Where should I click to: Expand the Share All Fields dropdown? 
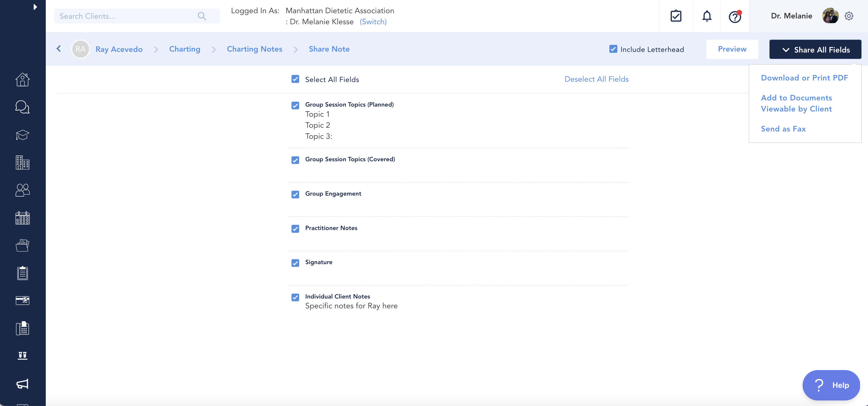pyautogui.click(x=815, y=49)
